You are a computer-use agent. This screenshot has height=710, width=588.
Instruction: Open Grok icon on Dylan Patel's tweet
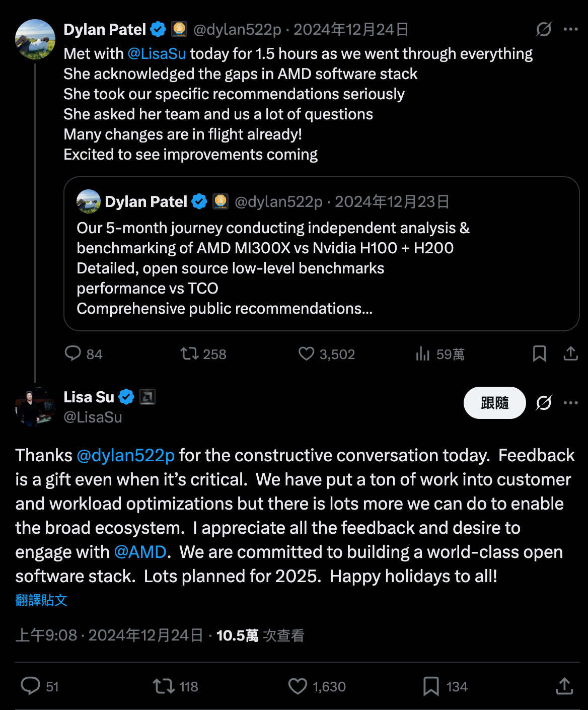point(544,29)
